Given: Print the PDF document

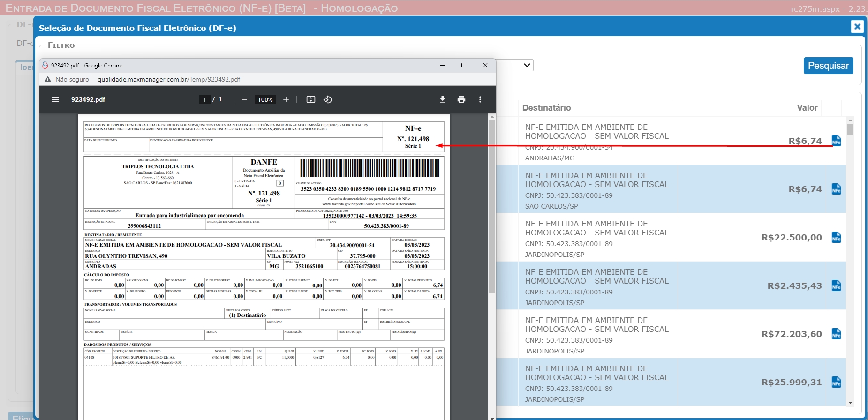Looking at the screenshot, I should 461,99.
